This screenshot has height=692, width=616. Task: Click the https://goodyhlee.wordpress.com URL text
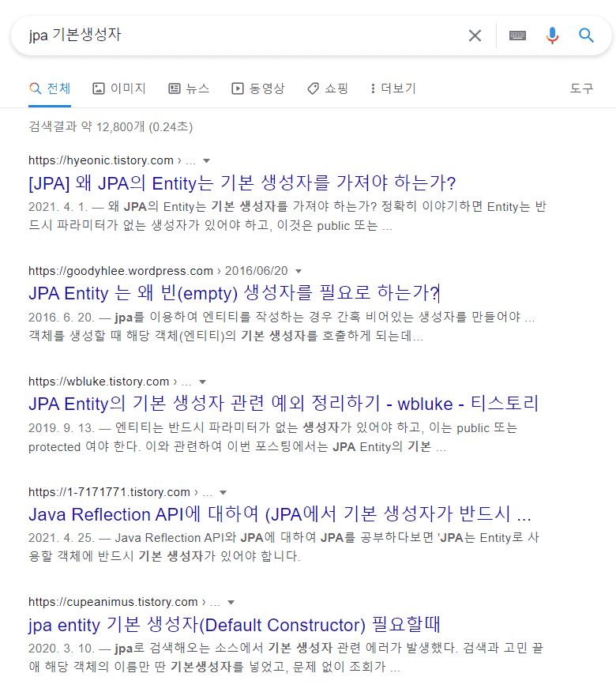121,270
